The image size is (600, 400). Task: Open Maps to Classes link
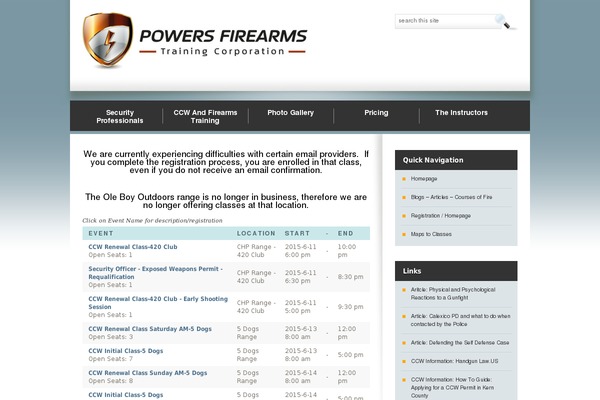click(431, 234)
